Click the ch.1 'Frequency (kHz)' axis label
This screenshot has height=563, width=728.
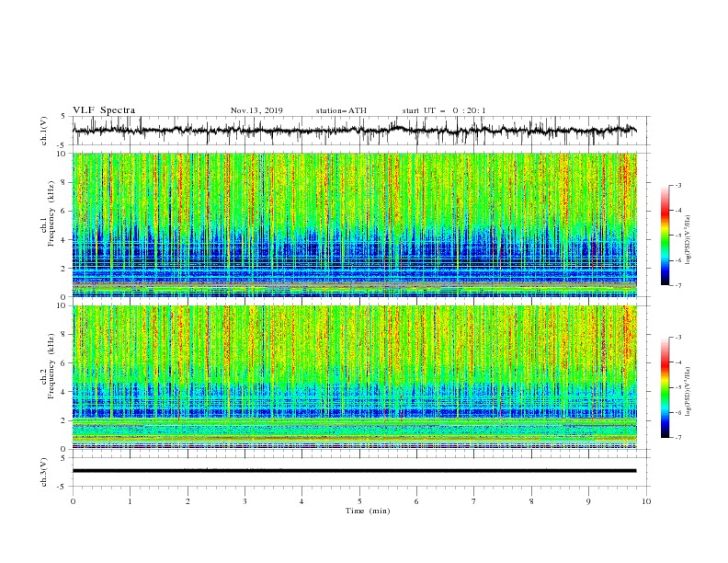point(51,213)
